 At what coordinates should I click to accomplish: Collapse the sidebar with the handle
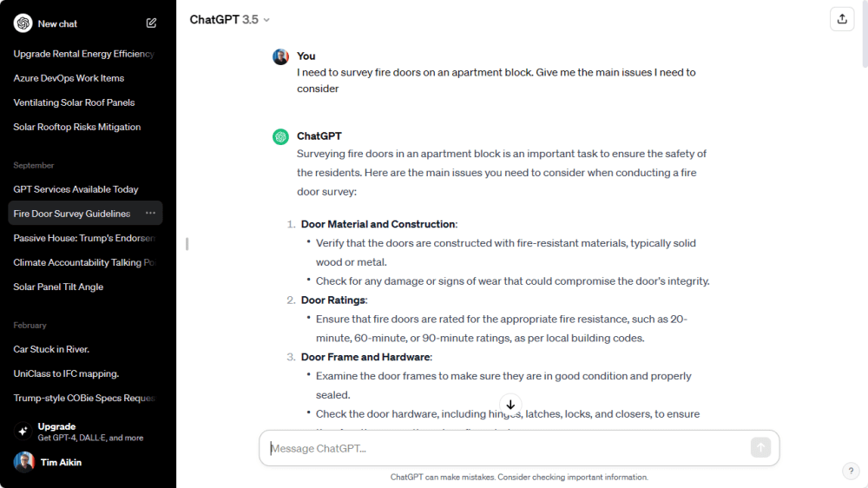[x=187, y=244]
